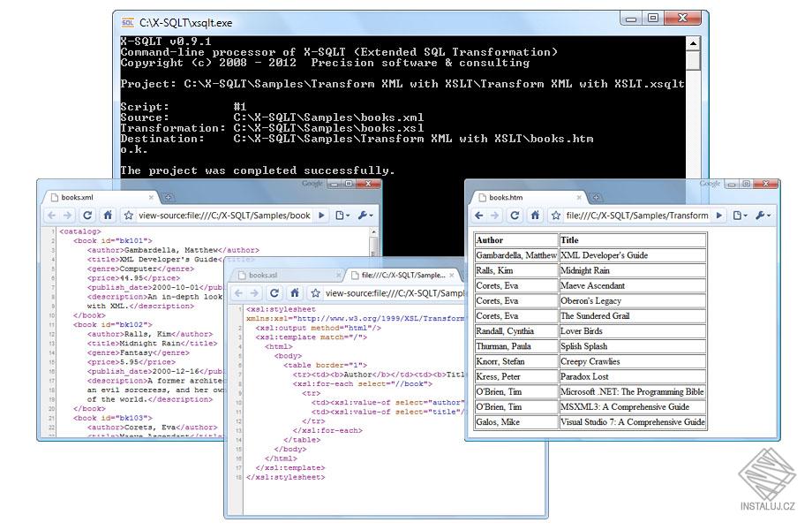This screenshot has width=812, height=530.
Task: Click the "Paradox Lost" table cell
Action: (x=632, y=376)
